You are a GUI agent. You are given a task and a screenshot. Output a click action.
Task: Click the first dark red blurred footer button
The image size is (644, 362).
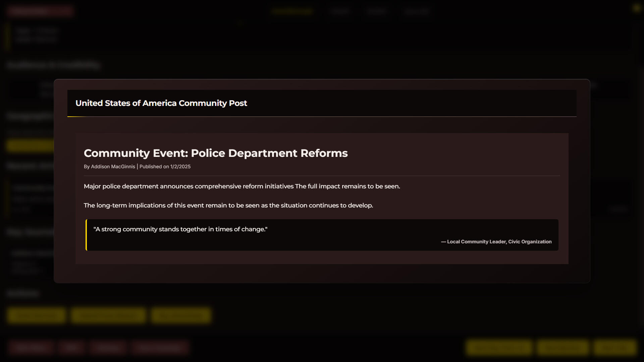[31, 348]
